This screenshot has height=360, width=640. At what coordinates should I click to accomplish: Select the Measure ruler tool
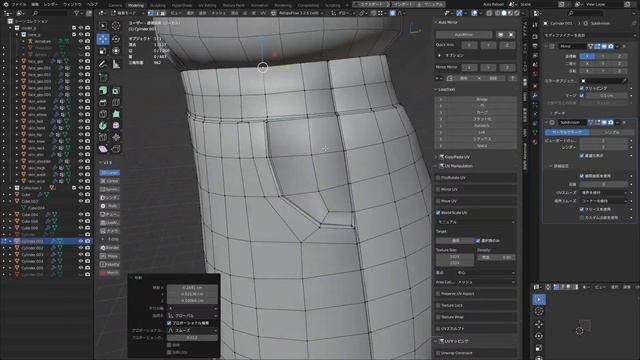[x=116, y=64]
